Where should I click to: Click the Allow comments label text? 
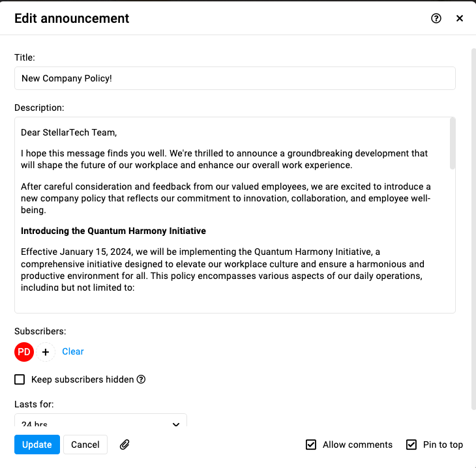click(357, 445)
